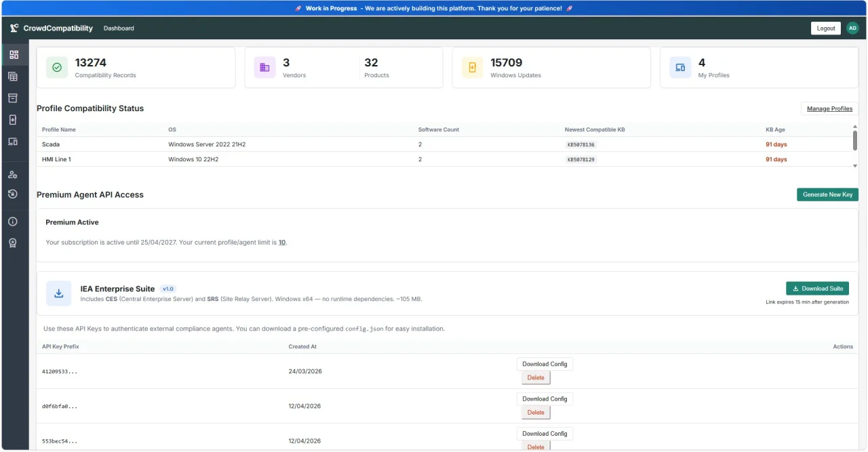Screen dimensions: 868x452
Task: Open the compatibility table icon in sidebar
Action: (13, 77)
